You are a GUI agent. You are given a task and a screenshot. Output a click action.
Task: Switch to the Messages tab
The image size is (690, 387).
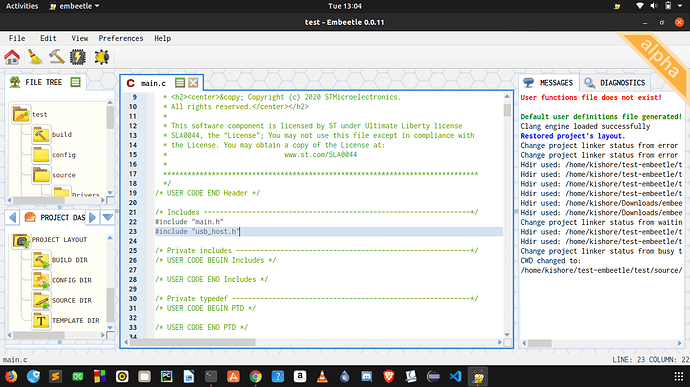(x=548, y=83)
